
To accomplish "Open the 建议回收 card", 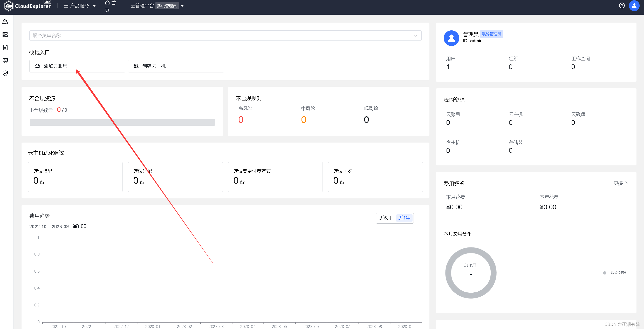I will [375, 177].
